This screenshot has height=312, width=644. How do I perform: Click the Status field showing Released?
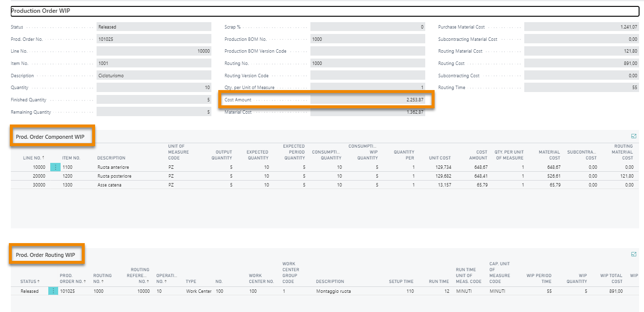(154, 27)
